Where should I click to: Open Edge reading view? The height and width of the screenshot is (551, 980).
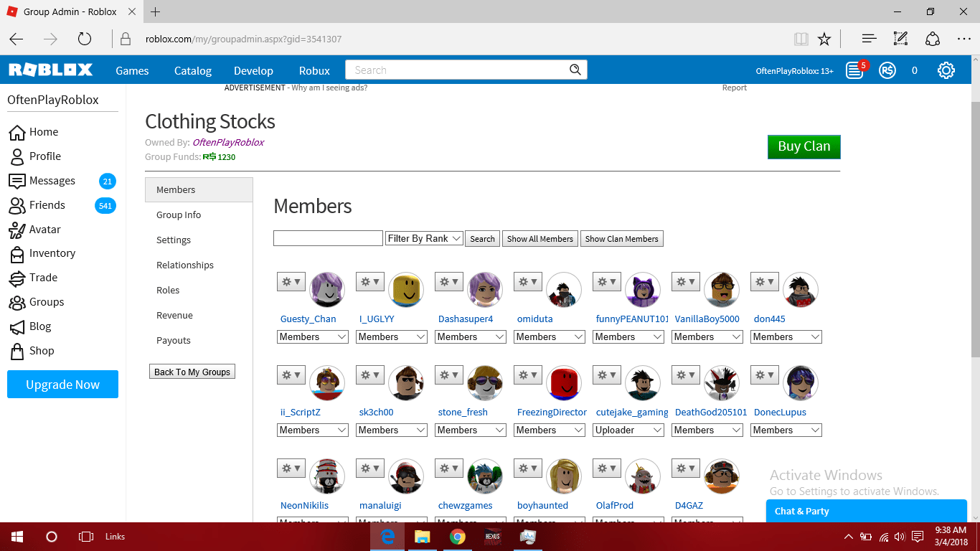click(801, 39)
